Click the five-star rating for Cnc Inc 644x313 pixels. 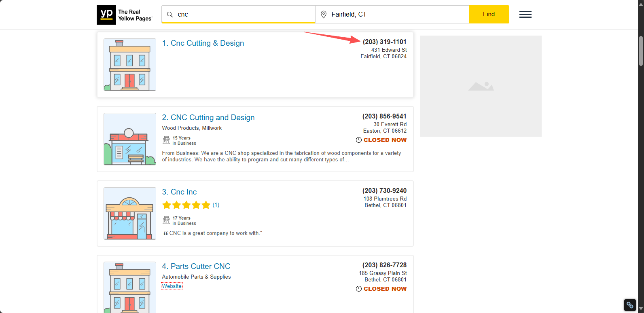(186, 205)
